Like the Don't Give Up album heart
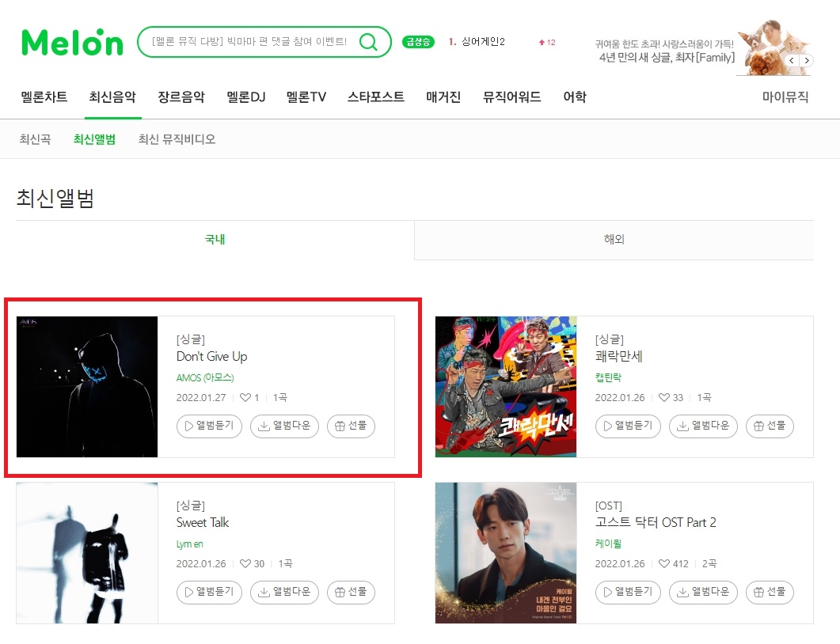 (245, 397)
